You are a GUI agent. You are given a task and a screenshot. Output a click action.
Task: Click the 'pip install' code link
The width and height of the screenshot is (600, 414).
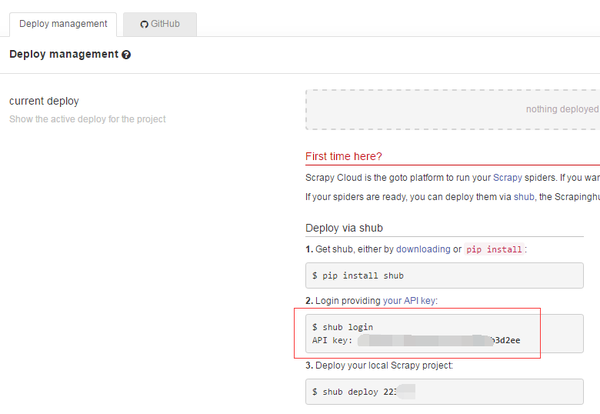coord(495,249)
